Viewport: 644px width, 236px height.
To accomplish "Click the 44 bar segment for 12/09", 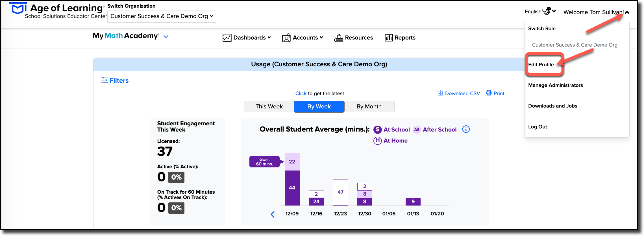I will (292, 188).
